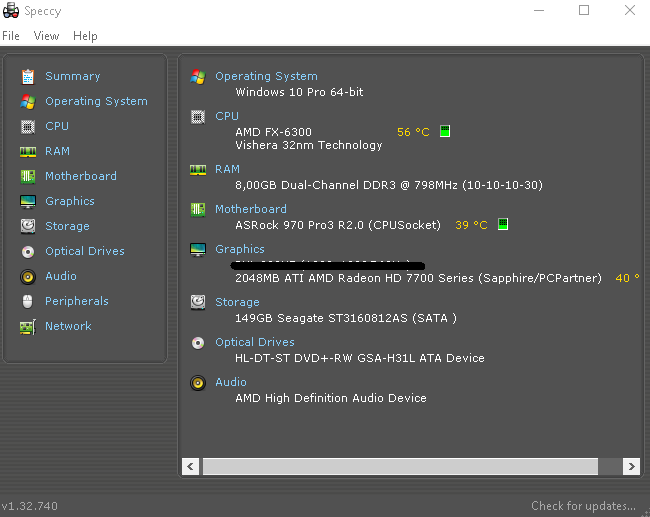650x517 pixels.
Task: Click the Peripherals mouse icon in sidebar
Action: pos(27,301)
